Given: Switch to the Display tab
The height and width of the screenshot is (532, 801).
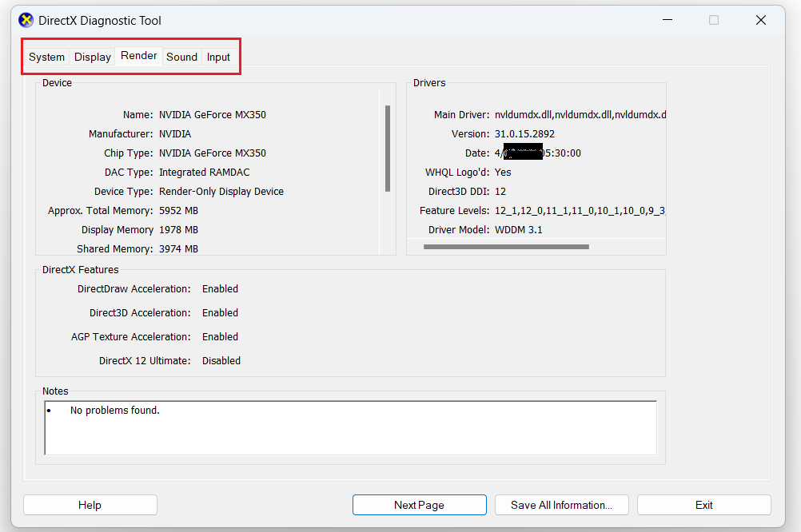Looking at the screenshot, I should (x=93, y=57).
